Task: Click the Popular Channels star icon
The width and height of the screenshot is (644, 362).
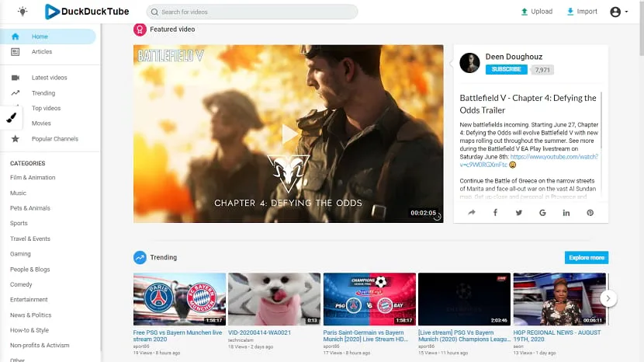Action: tap(16, 138)
